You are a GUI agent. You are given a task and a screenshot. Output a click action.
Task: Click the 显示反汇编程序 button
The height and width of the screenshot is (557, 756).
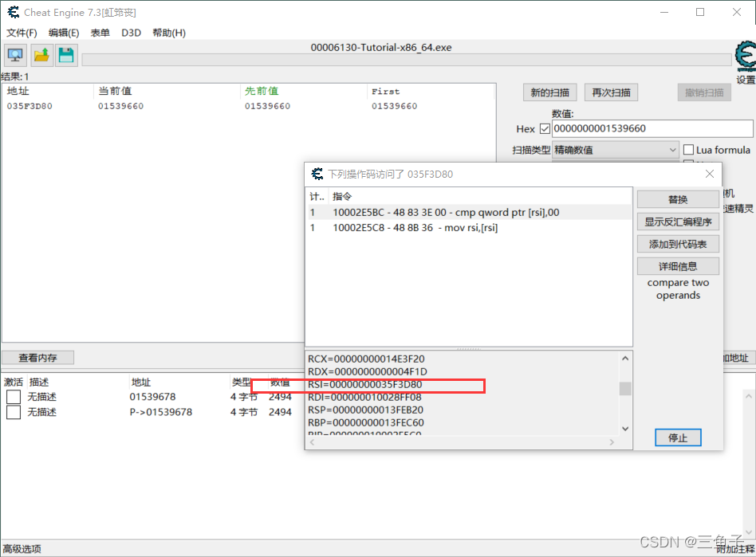pyautogui.click(x=678, y=222)
